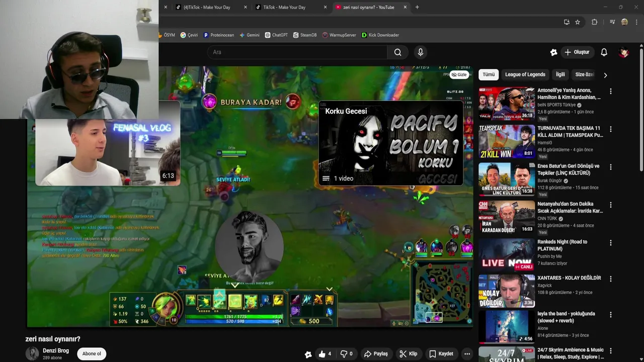This screenshot has height=362, width=644.
Task: Like the video with thumbs-up icon
Action: tap(325, 354)
